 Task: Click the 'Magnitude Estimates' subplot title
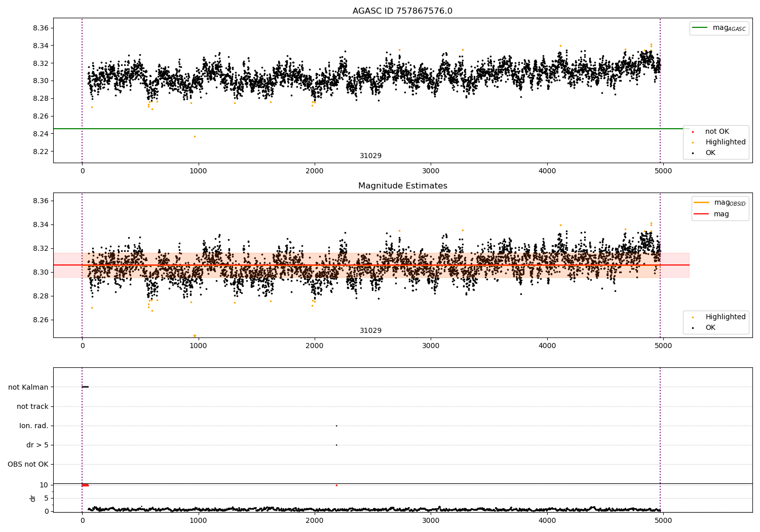(402, 186)
